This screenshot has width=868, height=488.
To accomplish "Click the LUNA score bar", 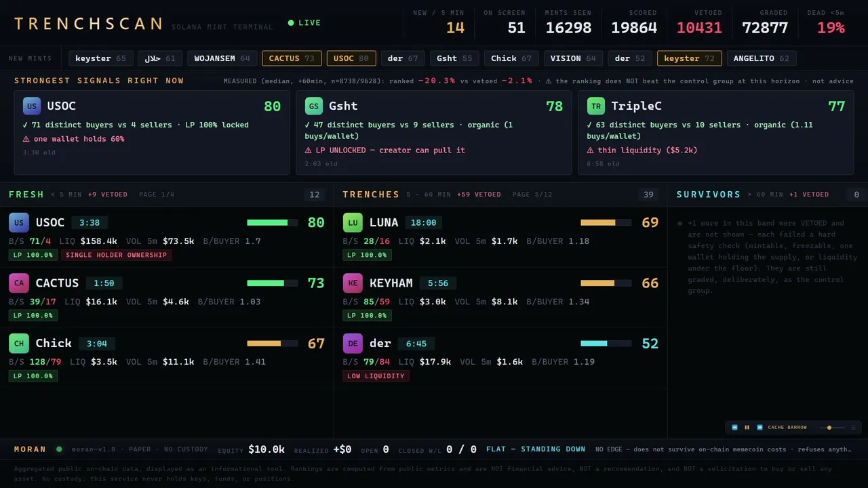I will [606, 222].
